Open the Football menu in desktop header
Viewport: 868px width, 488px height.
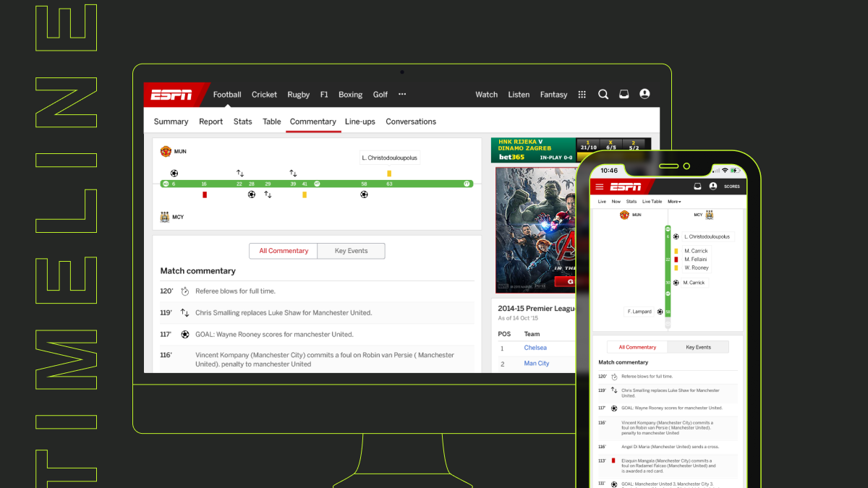[x=227, y=95]
